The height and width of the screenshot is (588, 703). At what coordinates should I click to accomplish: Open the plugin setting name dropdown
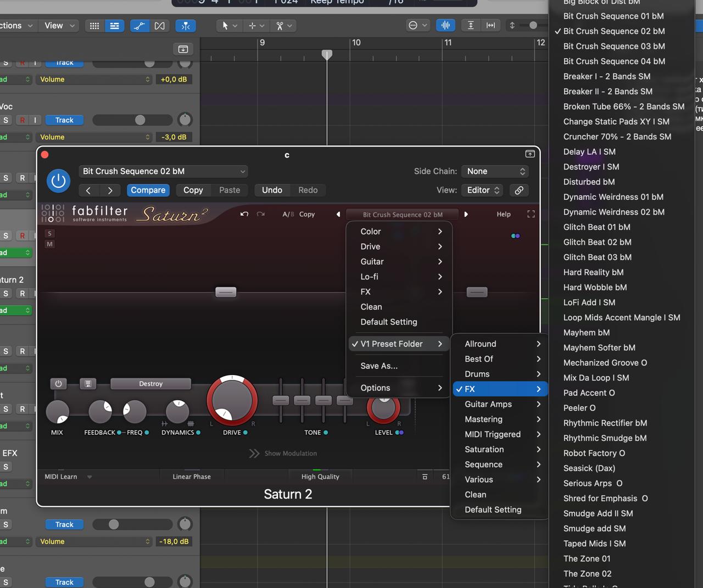tap(164, 171)
